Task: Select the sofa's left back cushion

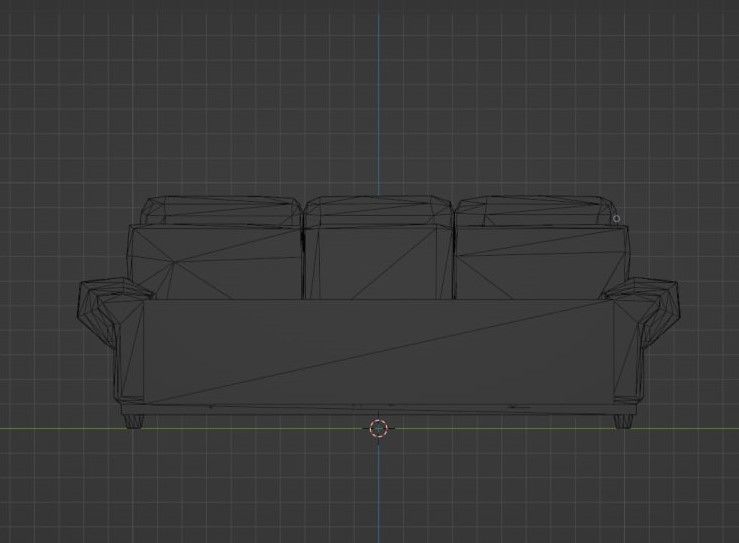Action: point(215,248)
